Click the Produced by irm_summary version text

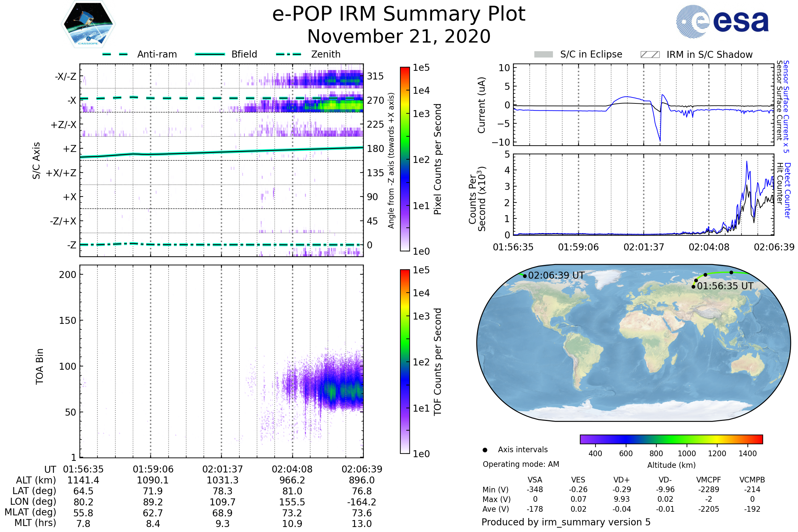click(566, 522)
